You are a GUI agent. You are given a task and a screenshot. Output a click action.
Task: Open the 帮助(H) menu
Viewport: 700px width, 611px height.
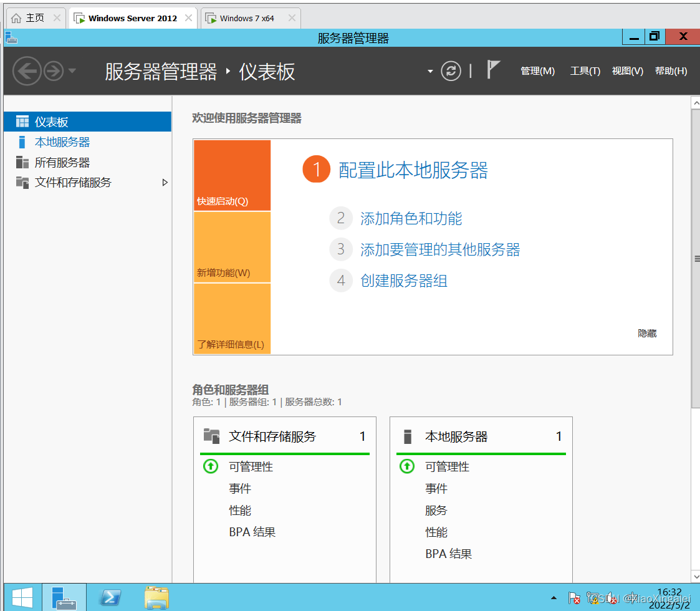pyautogui.click(x=671, y=71)
